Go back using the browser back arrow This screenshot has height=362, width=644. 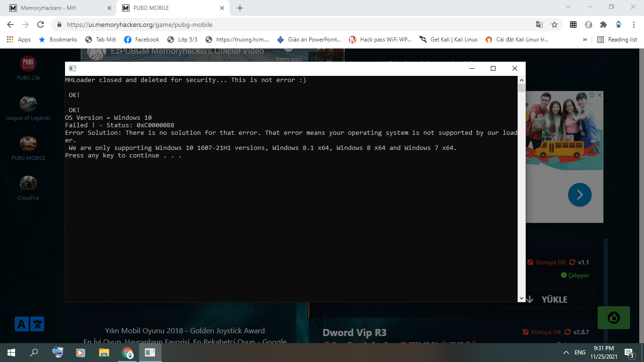point(10,25)
